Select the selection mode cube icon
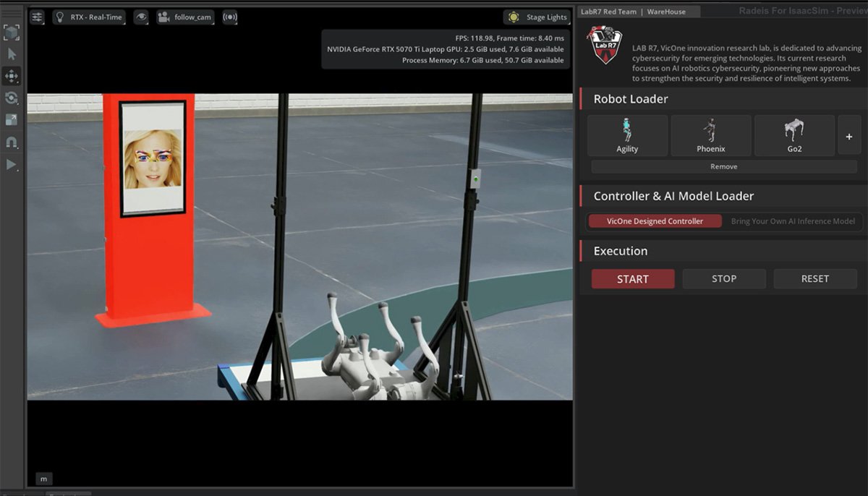The image size is (868, 496). (12, 33)
